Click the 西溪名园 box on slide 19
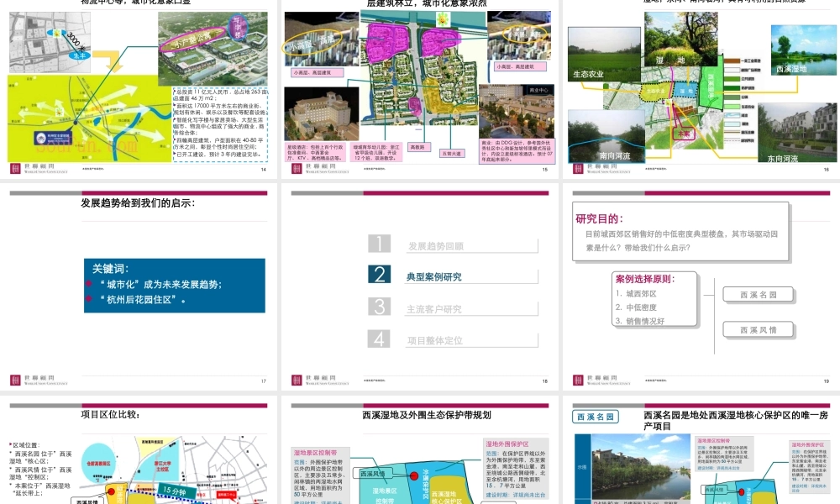This screenshot has height=504, width=840. (x=758, y=295)
